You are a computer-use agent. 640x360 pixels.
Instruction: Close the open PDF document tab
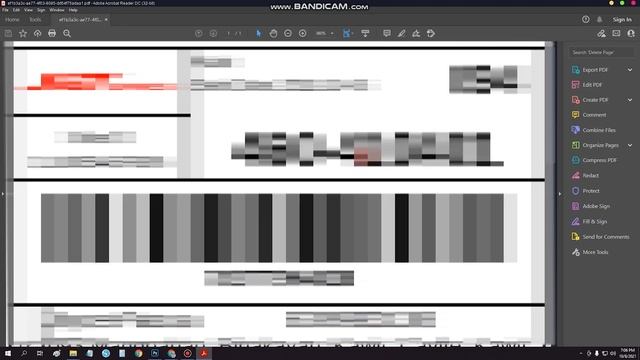(106, 20)
